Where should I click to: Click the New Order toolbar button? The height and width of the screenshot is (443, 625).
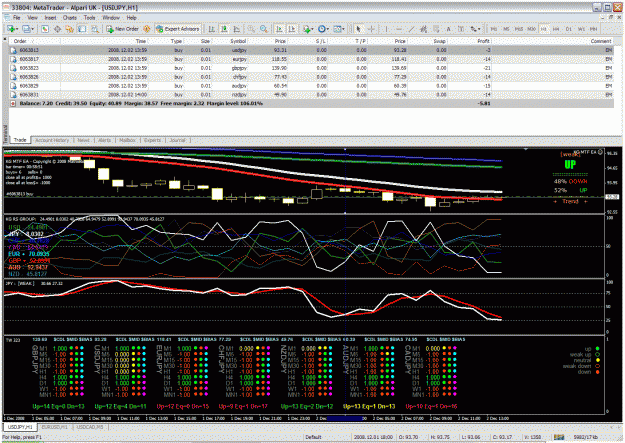click(x=122, y=29)
